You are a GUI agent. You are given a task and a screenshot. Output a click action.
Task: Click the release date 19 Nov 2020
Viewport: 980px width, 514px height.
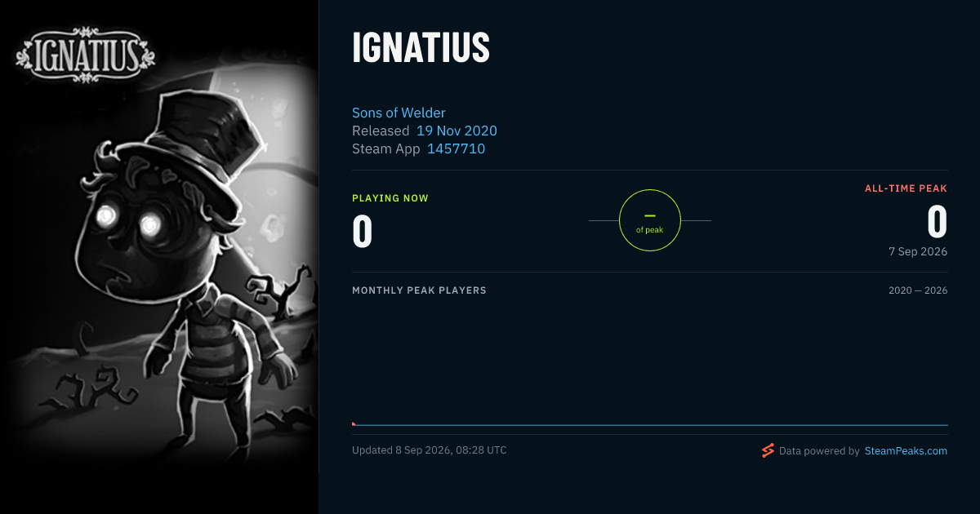click(457, 131)
